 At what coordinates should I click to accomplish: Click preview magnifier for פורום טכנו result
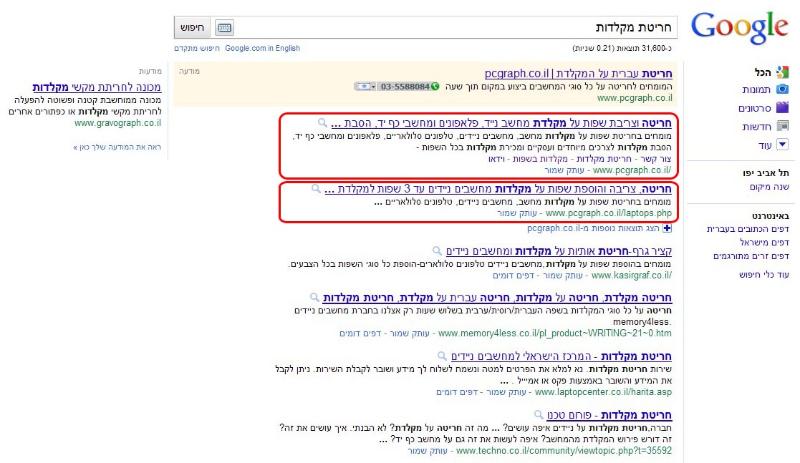pos(538,415)
